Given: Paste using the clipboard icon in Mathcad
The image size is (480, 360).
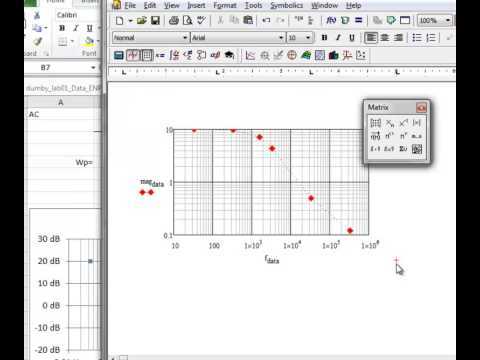Looking at the screenshot, I should (x=248, y=20).
